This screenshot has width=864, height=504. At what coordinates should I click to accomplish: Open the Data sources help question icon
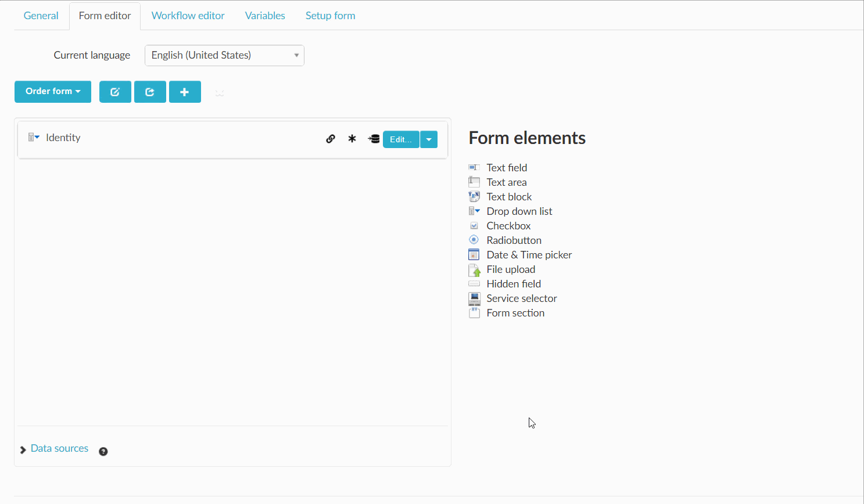coord(103,452)
